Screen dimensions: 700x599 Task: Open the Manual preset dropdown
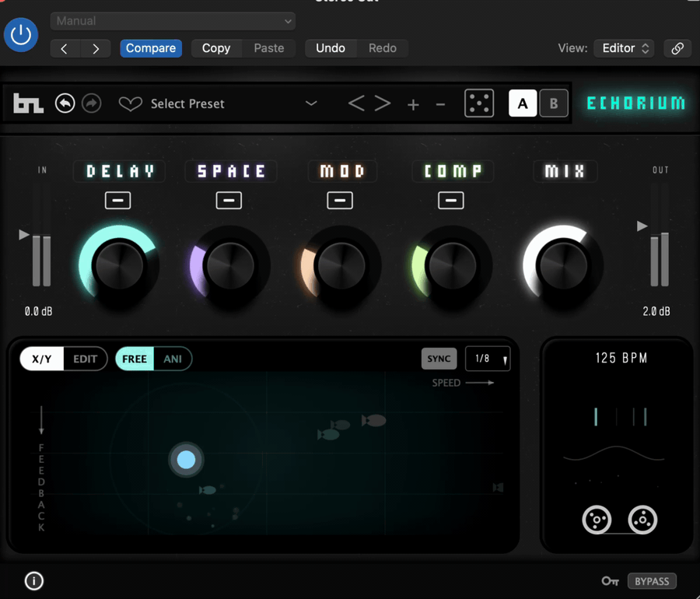[x=173, y=21]
